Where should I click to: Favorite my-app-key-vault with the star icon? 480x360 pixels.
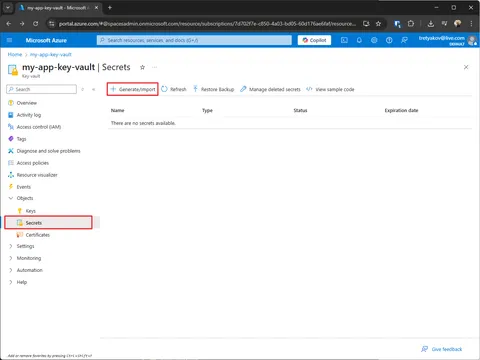[142, 67]
